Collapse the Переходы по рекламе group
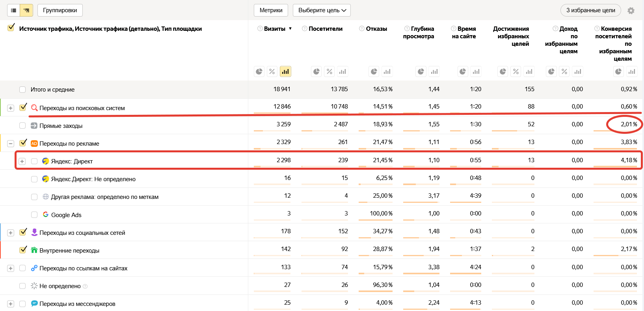644x311 pixels. coord(11,144)
